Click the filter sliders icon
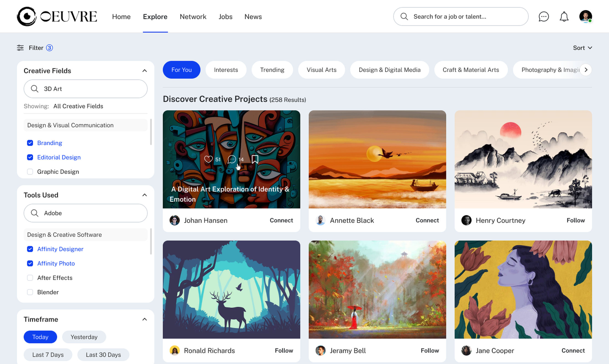This screenshot has height=364, width=609. tap(20, 48)
